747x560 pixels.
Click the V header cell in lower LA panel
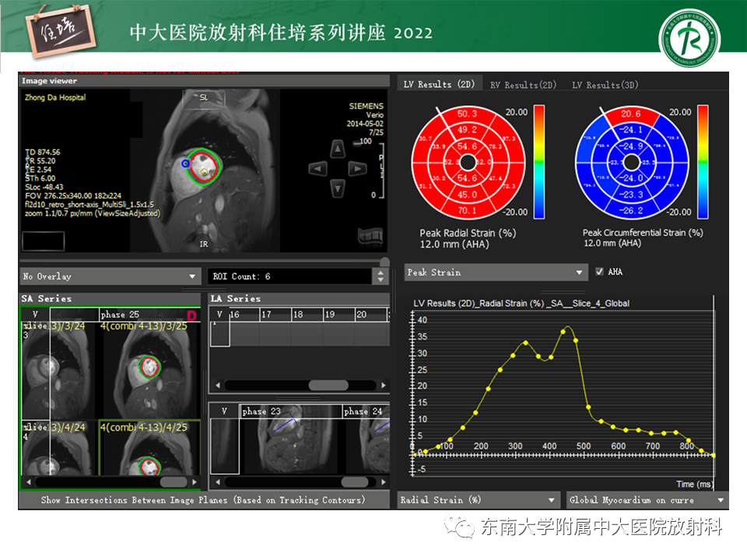point(224,411)
